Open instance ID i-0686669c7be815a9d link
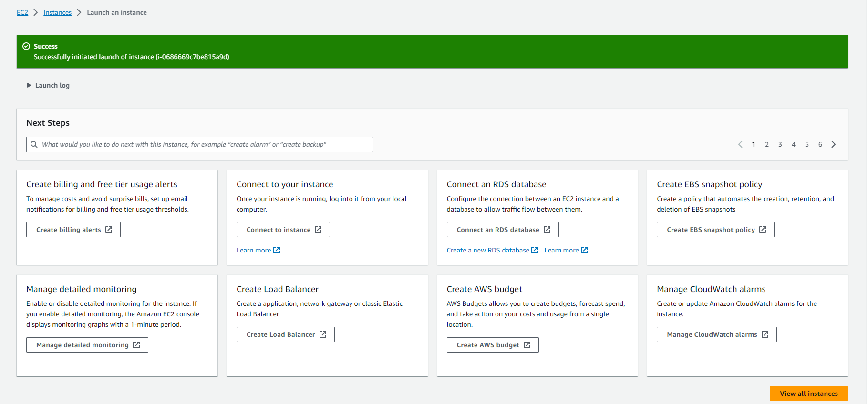868x404 pixels. pyautogui.click(x=193, y=57)
